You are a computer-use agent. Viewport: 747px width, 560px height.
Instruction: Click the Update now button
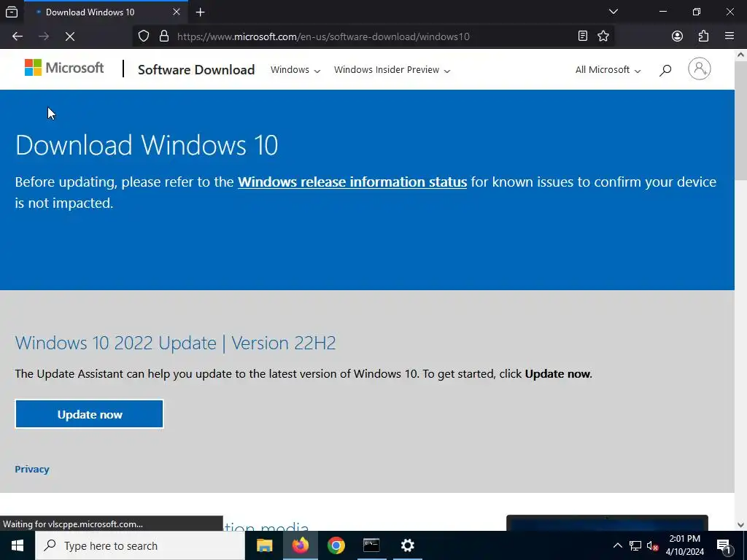pos(90,414)
